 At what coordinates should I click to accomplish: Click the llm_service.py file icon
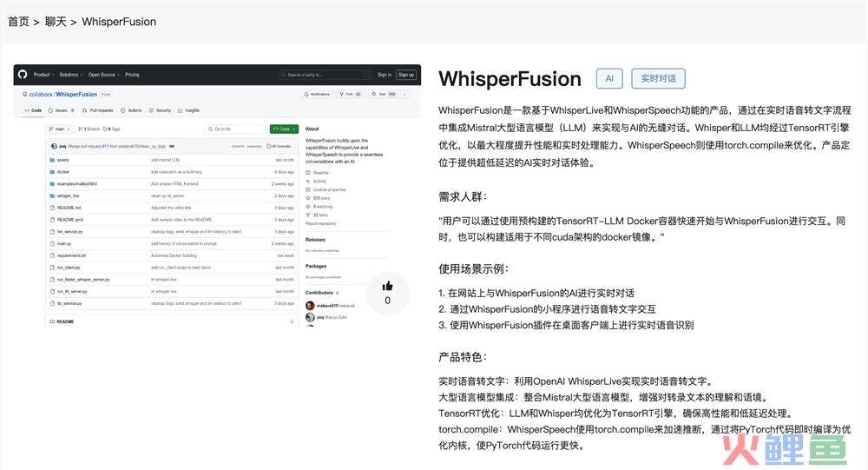coord(53,232)
